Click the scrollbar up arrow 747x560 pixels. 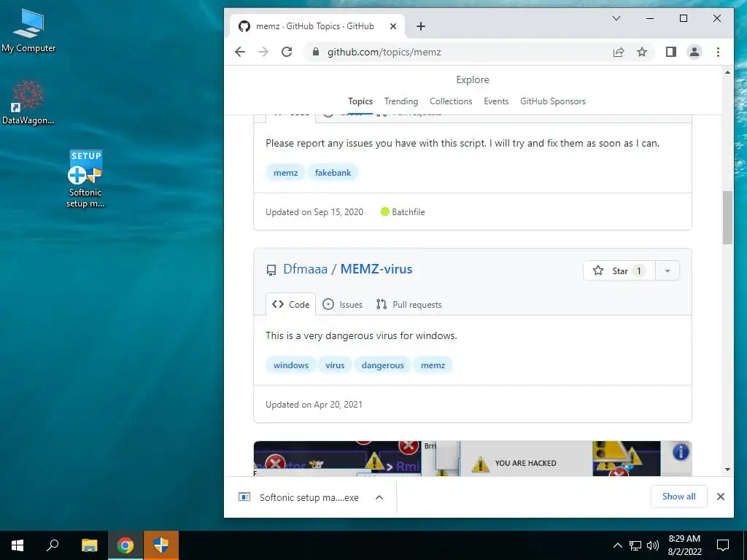(x=727, y=72)
